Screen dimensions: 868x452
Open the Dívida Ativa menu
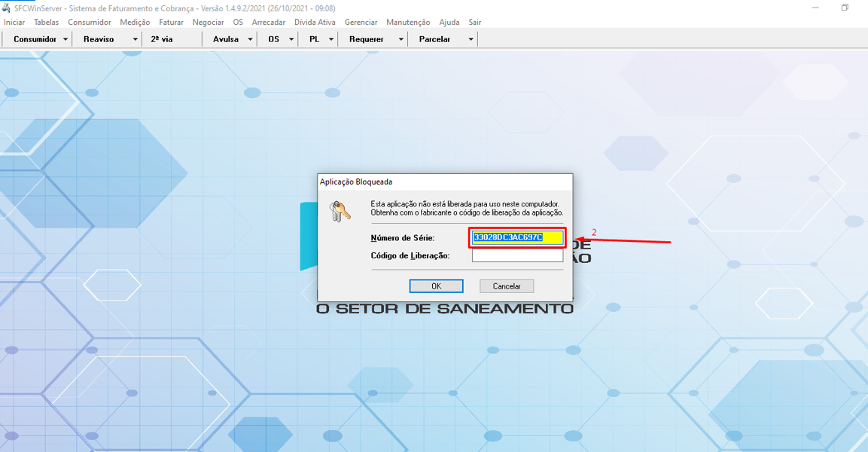(315, 23)
